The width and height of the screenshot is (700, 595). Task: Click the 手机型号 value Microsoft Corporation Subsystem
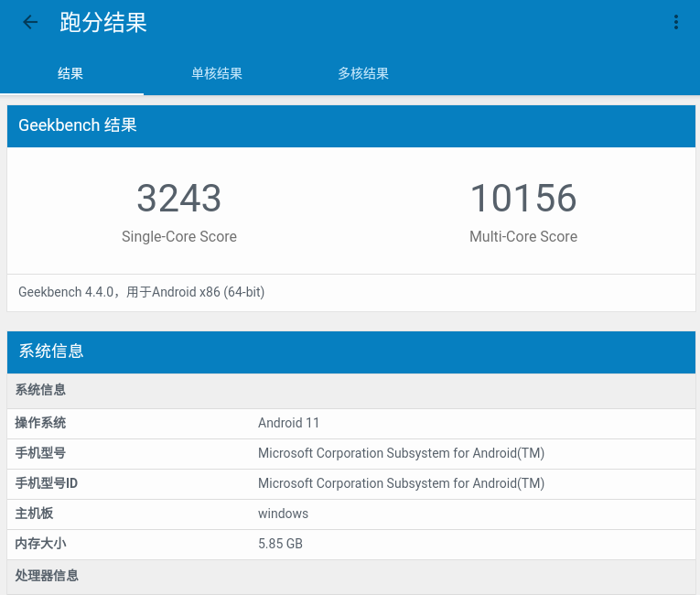coord(401,453)
